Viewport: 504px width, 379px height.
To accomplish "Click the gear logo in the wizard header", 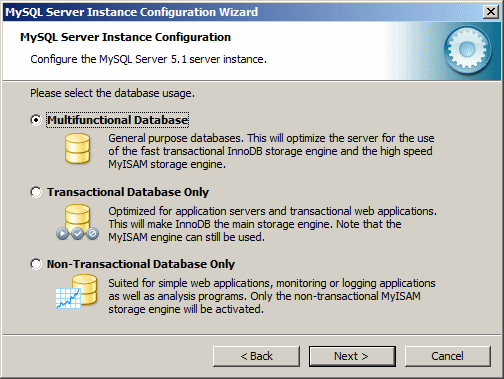I will coord(467,50).
